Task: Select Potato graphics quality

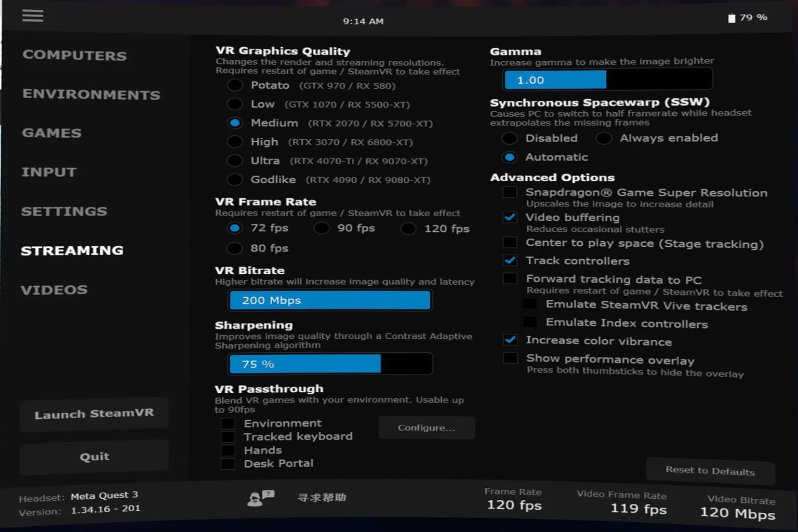Action: click(x=235, y=85)
